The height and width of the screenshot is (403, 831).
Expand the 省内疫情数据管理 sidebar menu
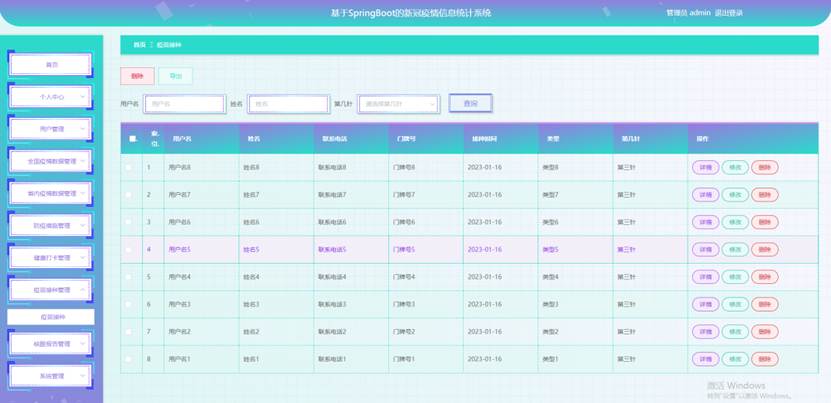pos(51,194)
